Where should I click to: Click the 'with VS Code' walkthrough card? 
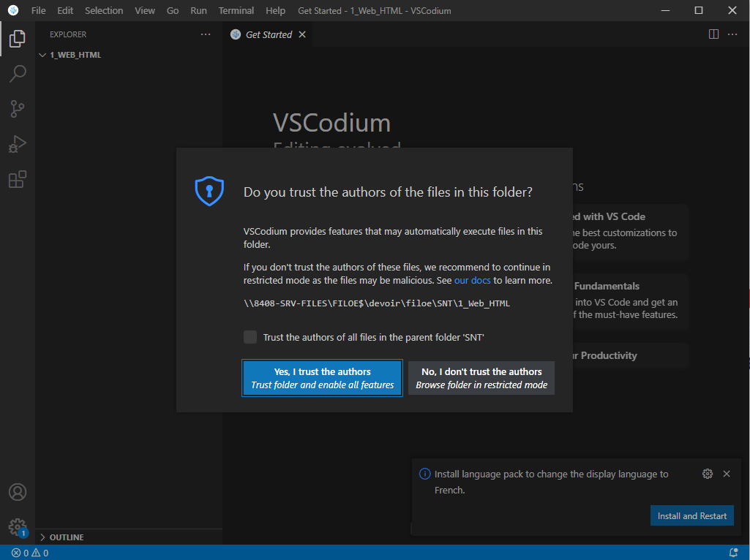point(631,231)
